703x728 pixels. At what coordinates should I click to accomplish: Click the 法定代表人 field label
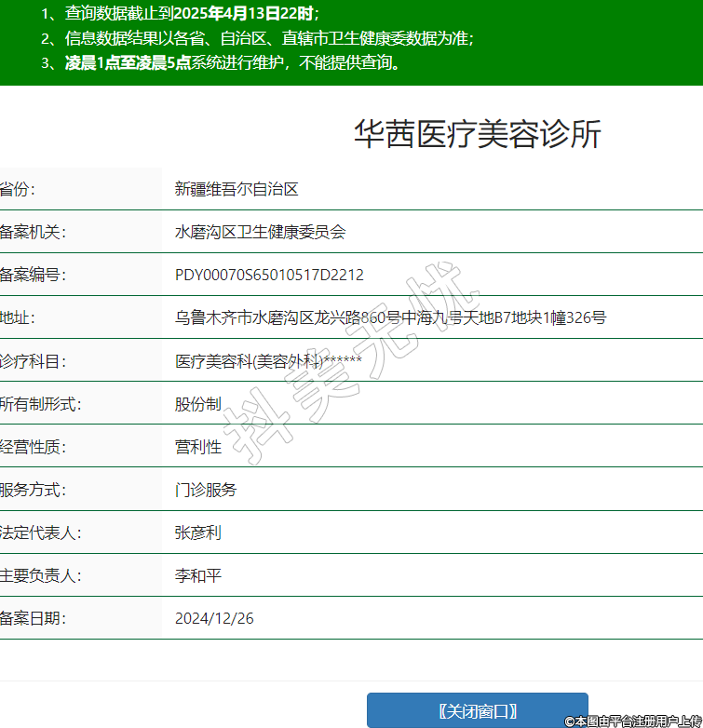click(x=40, y=533)
